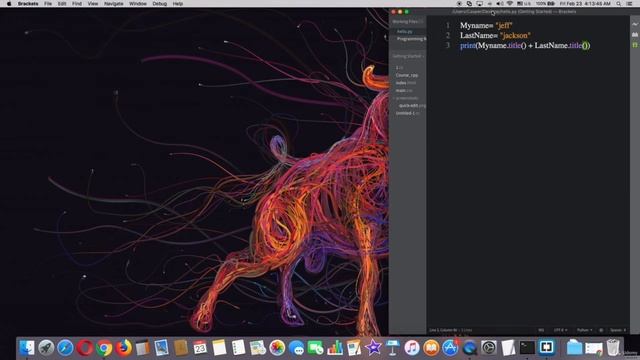Open index.html in the project tree

click(406, 83)
